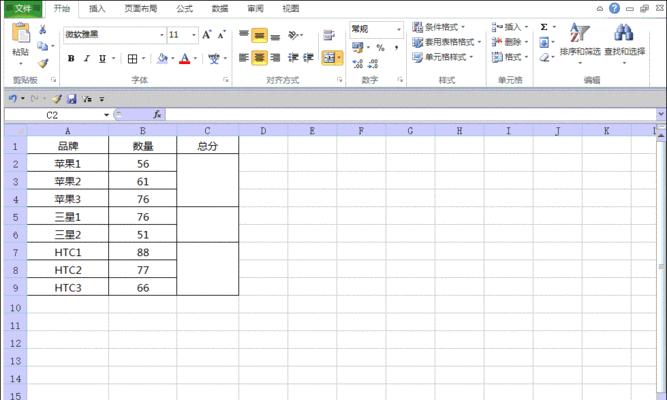Toggle top vertical alignment

pos(244,34)
